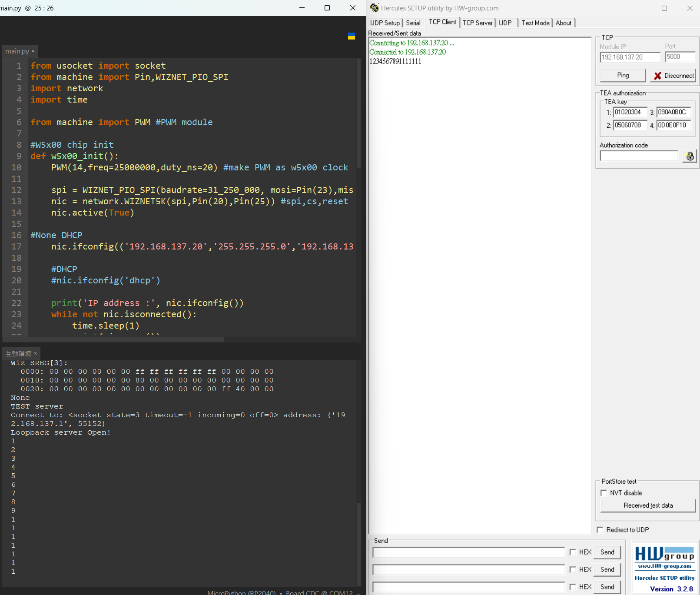Open the www.HW-group.com link
Image resolution: width=700 pixels, height=595 pixels.
664,566
